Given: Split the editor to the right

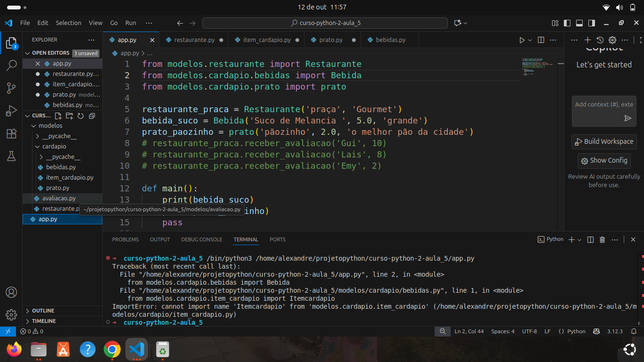Looking at the screenshot, I should click(x=541, y=40).
